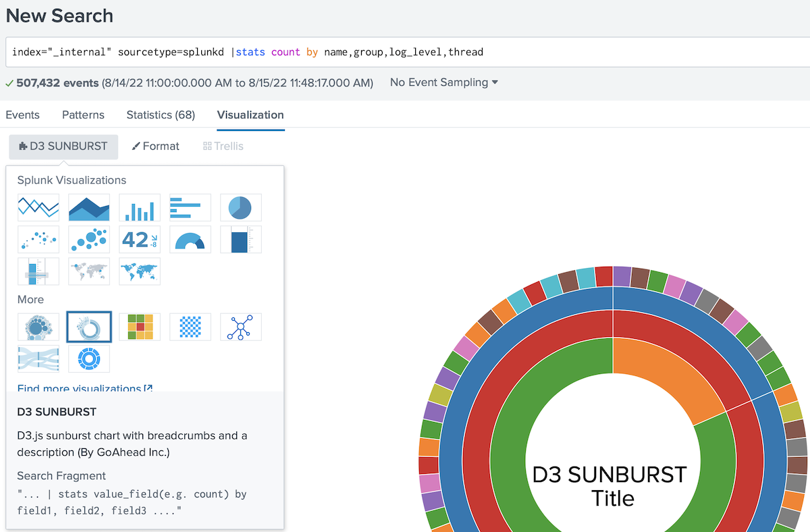The height and width of the screenshot is (532, 810).
Task: Click the 507,432 events count text
Action: [x=57, y=82]
